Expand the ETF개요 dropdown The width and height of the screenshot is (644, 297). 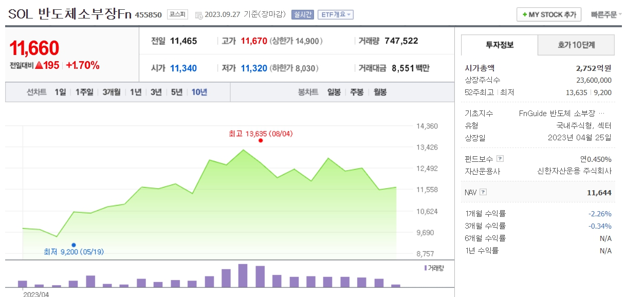tap(335, 14)
